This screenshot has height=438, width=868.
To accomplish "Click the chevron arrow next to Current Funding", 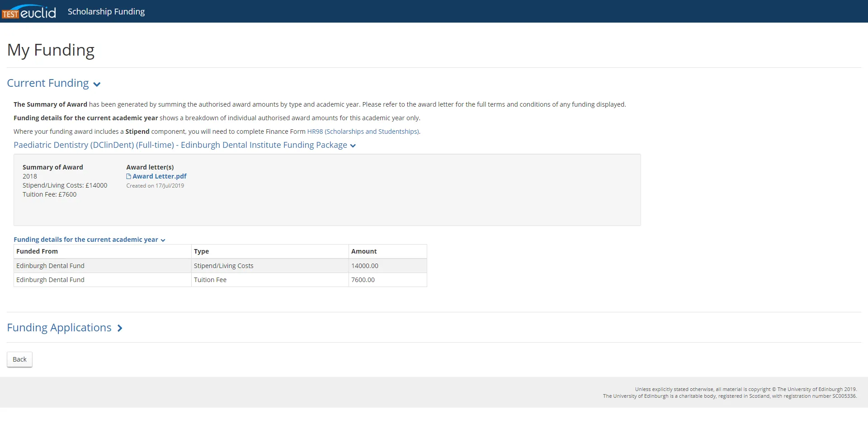I will [97, 85].
